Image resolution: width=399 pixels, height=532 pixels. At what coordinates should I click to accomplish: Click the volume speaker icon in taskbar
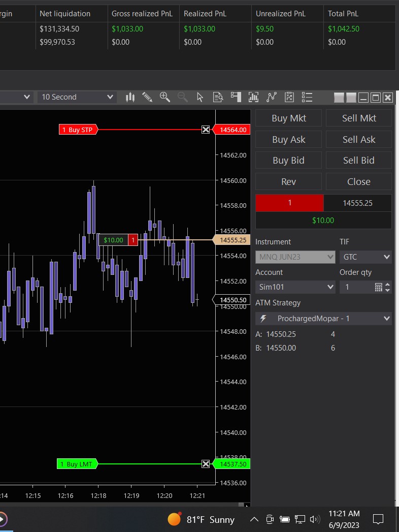point(315,519)
